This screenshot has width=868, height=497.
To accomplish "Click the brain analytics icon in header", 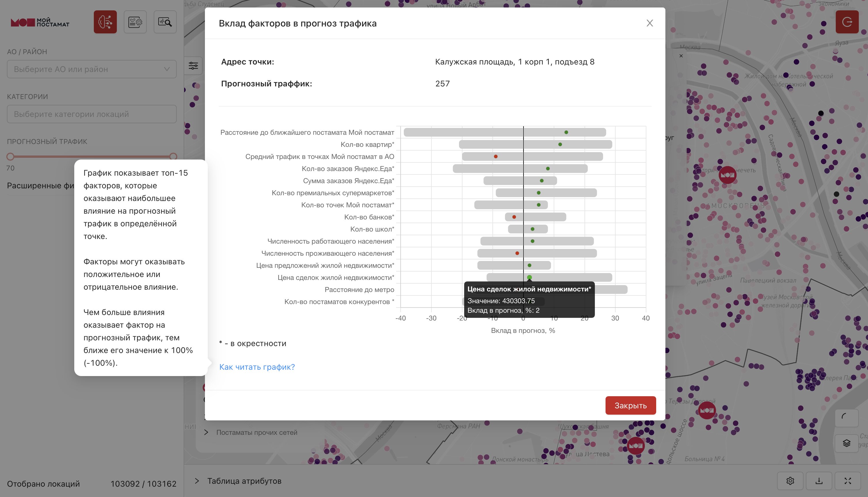I will click(105, 22).
